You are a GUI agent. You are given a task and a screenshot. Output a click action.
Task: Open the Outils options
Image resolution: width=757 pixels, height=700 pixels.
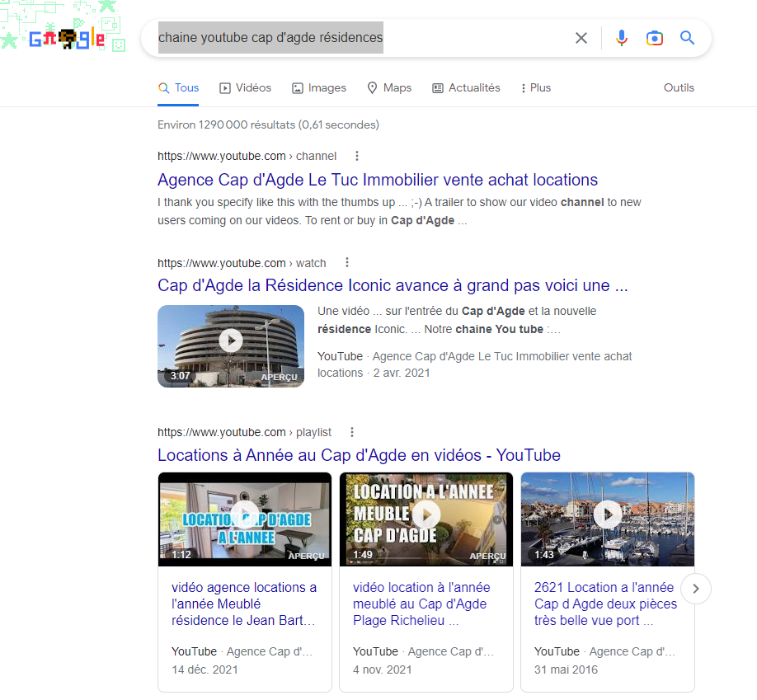pos(679,88)
